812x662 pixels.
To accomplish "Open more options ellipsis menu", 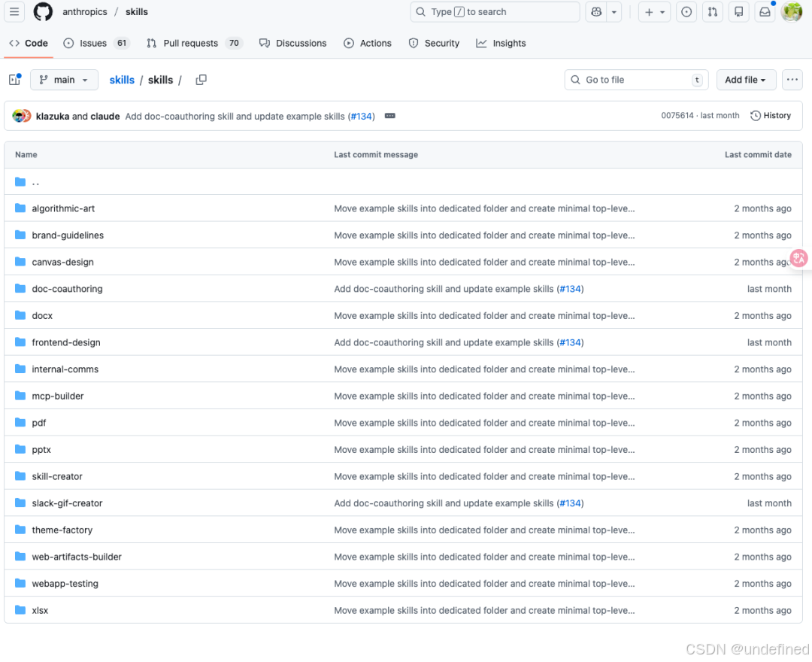I will coord(792,80).
